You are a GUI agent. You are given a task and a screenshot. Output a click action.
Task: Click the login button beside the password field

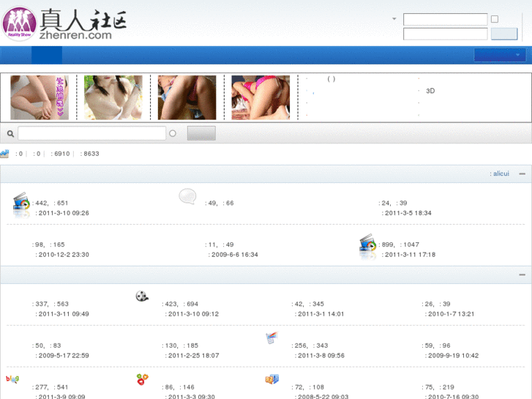tap(504, 34)
